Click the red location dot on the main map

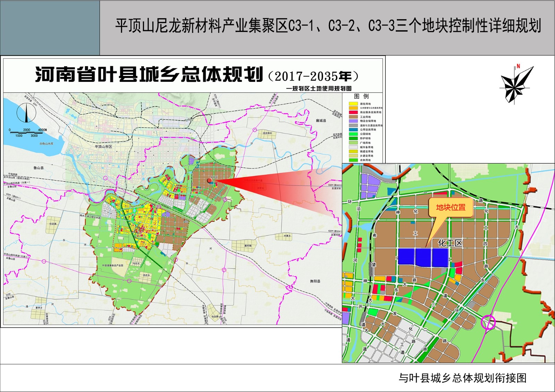click(x=209, y=180)
